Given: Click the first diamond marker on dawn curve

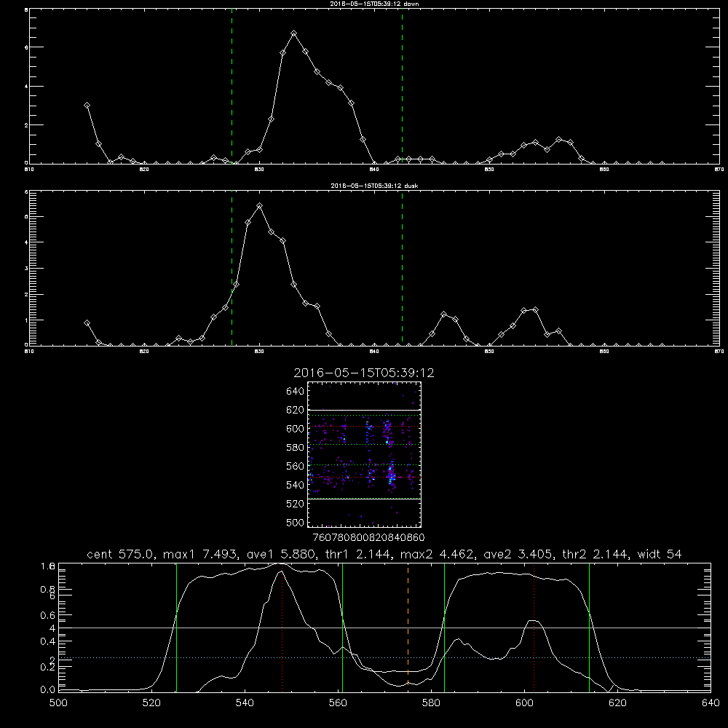Looking at the screenshot, I should point(87,106).
